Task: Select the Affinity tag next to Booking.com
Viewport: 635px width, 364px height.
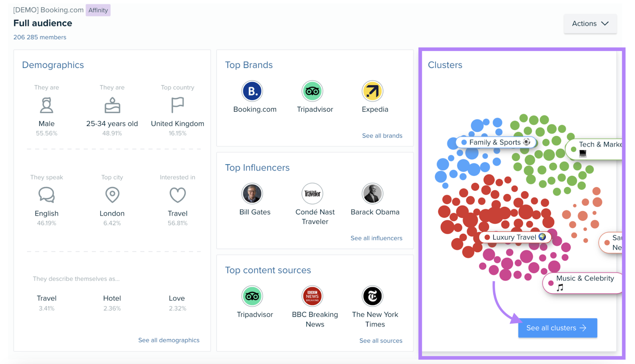Action: pos(98,10)
